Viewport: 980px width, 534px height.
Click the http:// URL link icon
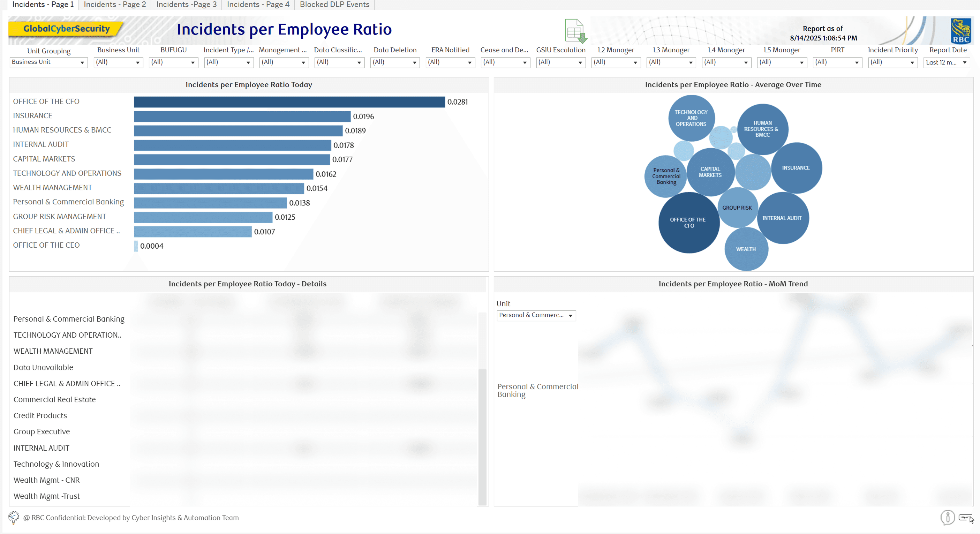(964, 517)
